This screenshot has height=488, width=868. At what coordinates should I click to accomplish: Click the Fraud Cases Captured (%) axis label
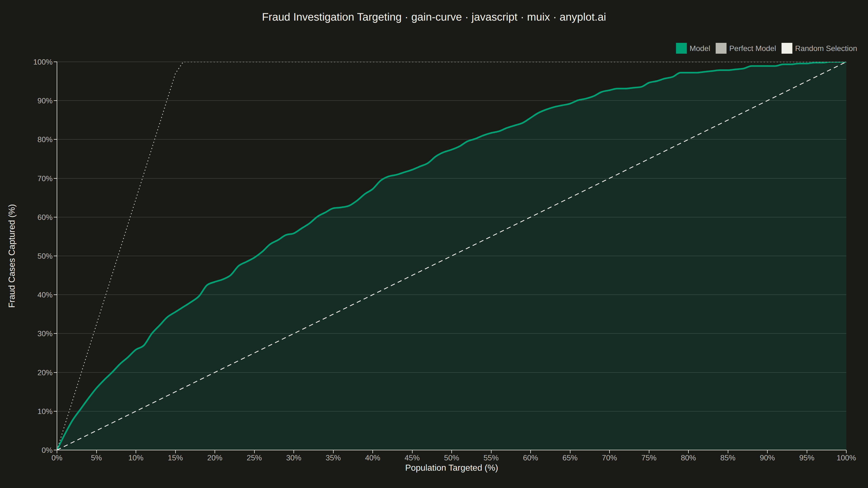point(12,256)
